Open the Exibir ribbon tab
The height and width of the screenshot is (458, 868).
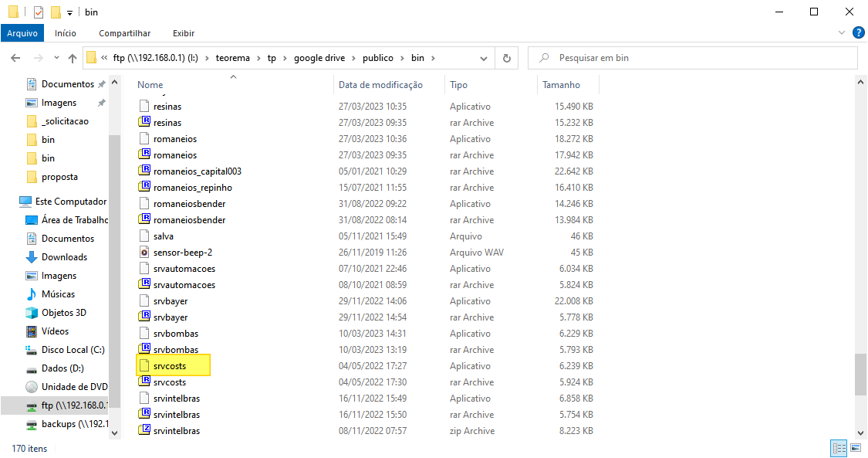coord(183,33)
